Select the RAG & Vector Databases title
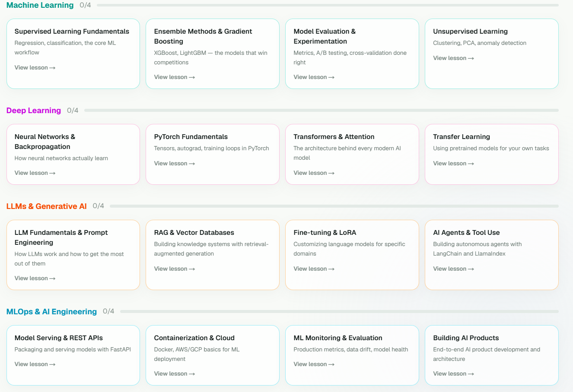 [194, 233]
